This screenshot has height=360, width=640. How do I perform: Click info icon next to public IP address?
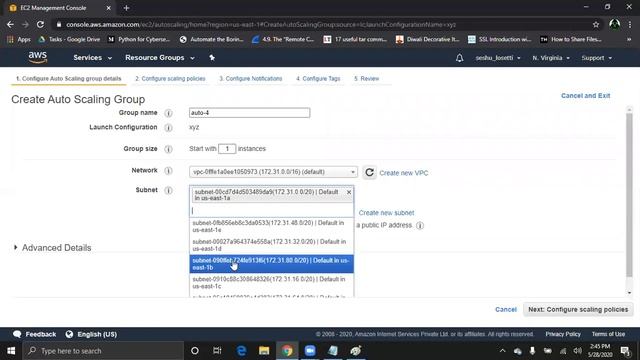pyautogui.click(x=420, y=225)
